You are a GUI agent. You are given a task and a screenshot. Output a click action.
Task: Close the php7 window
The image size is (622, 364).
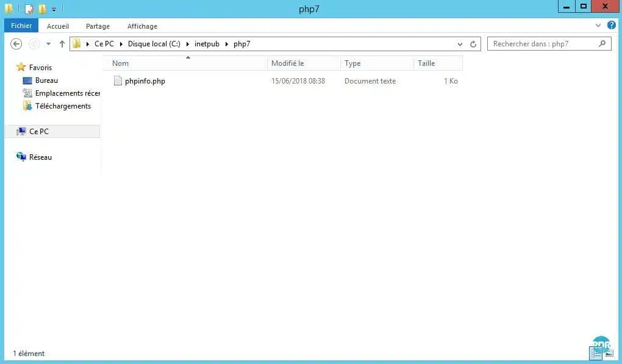point(605,6)
